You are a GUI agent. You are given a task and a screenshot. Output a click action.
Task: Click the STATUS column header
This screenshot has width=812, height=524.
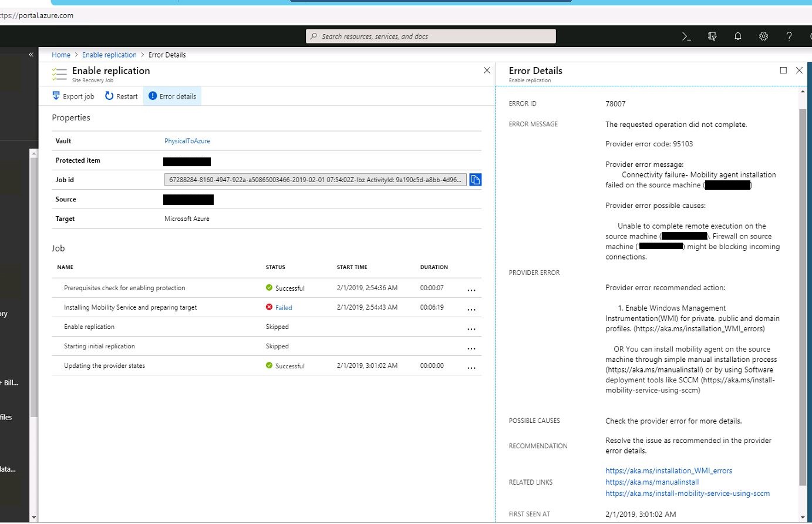[275, 267]
